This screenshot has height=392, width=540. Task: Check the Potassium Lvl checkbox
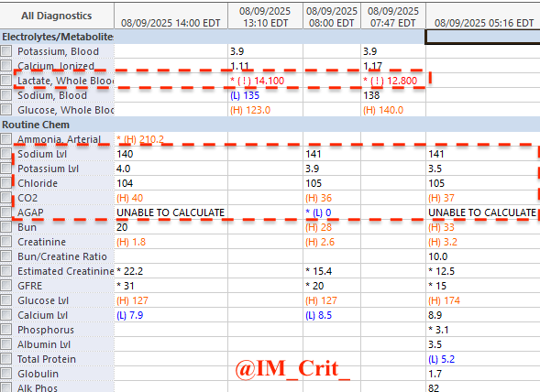(6, 169)
